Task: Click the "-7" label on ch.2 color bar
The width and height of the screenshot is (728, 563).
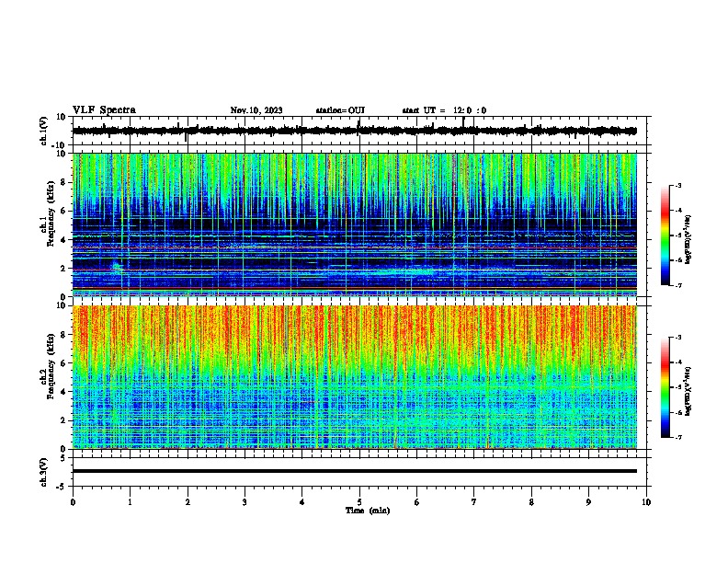Action: tap(677, 437)
